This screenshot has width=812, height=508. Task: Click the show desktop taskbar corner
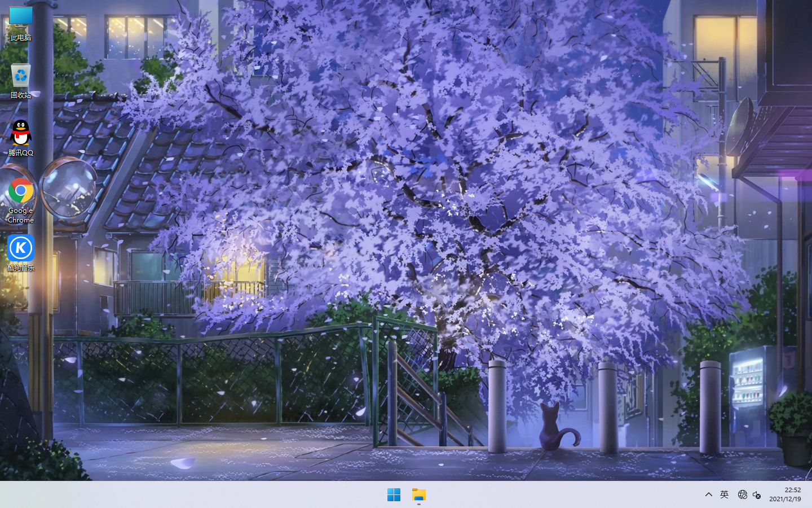(x=810, y=494)
